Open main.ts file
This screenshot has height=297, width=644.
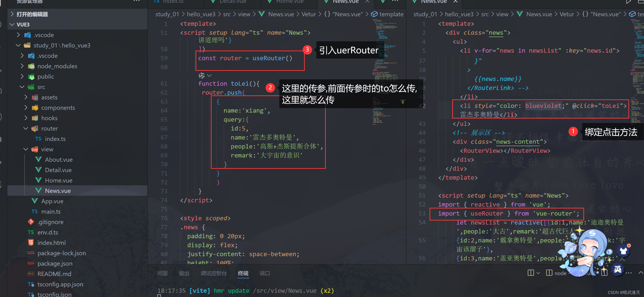coord(51,212)
